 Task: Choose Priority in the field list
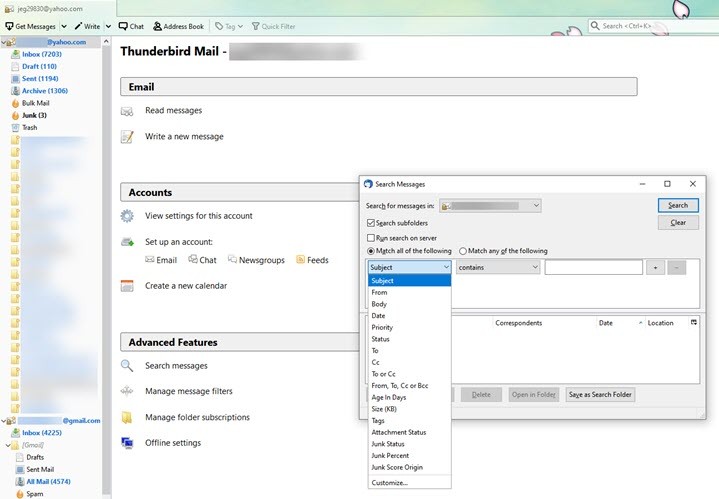[409, 327]
